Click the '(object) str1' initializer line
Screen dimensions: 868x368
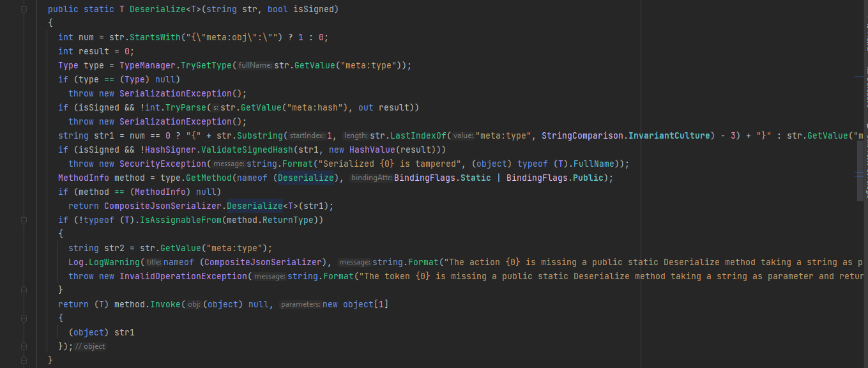(x=102, y=332)
